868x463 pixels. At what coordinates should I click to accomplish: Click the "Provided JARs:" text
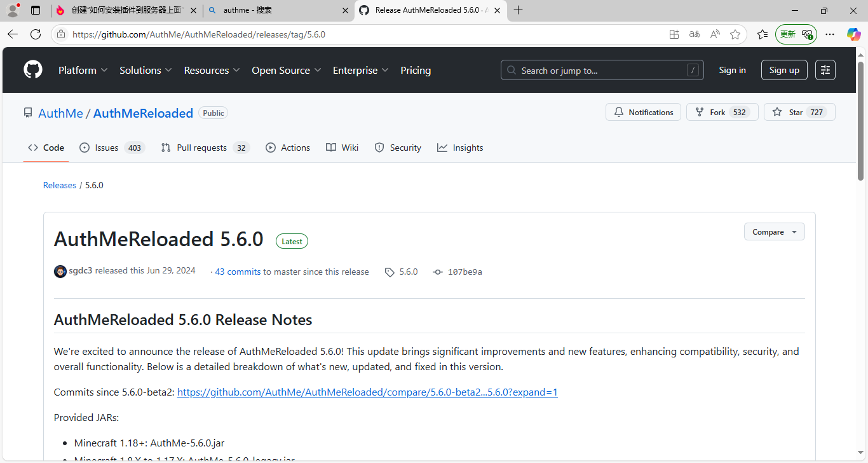point(86,418)
